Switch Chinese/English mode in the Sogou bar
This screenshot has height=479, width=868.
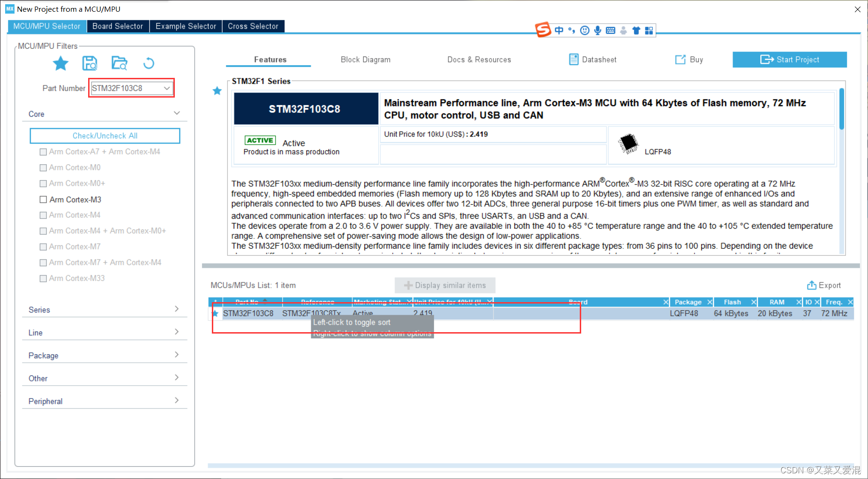(x=559, y=30)
